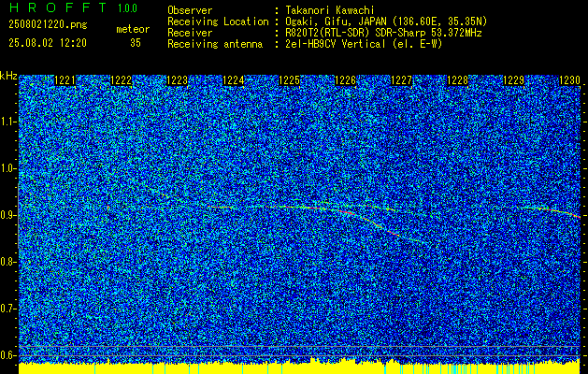
Task: Click the Receiving antenna label
Action: click(x=215, y=44)
